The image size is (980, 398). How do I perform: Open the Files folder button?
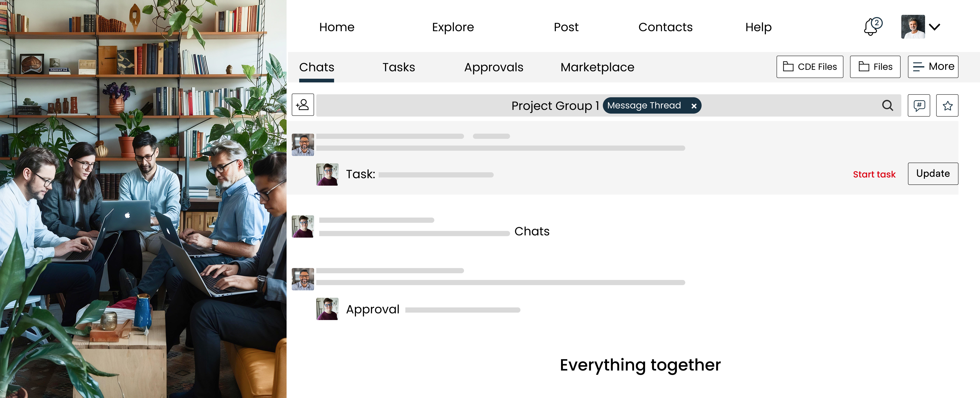pyautogui.click(x=875, y=67)
